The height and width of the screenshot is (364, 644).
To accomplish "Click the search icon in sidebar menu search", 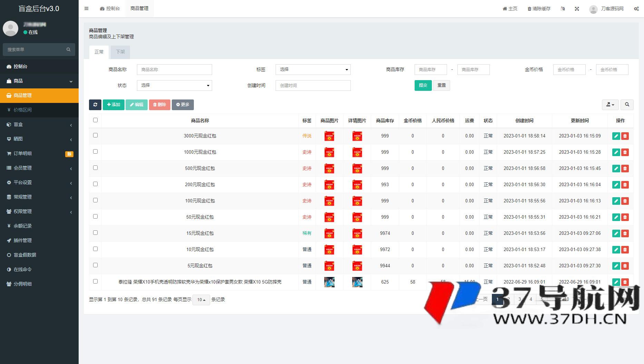I will coord(68,49).
